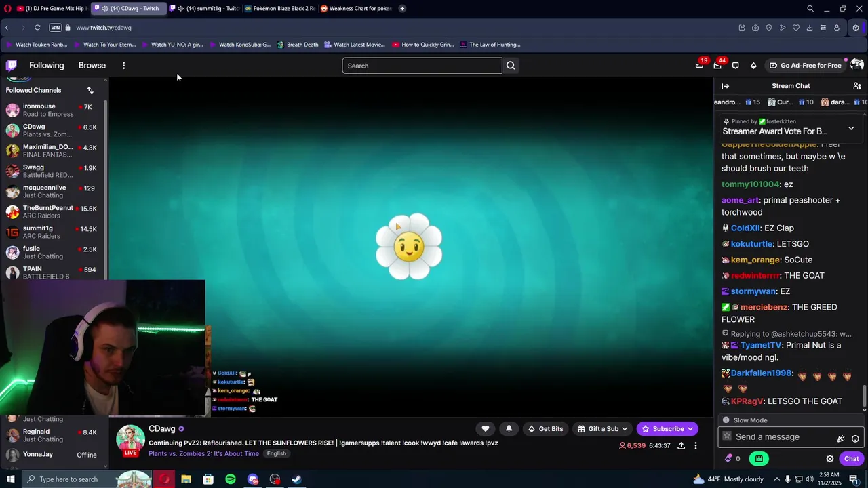Send message with Chat button
This screenshot has height=488, width=868.
851,459
